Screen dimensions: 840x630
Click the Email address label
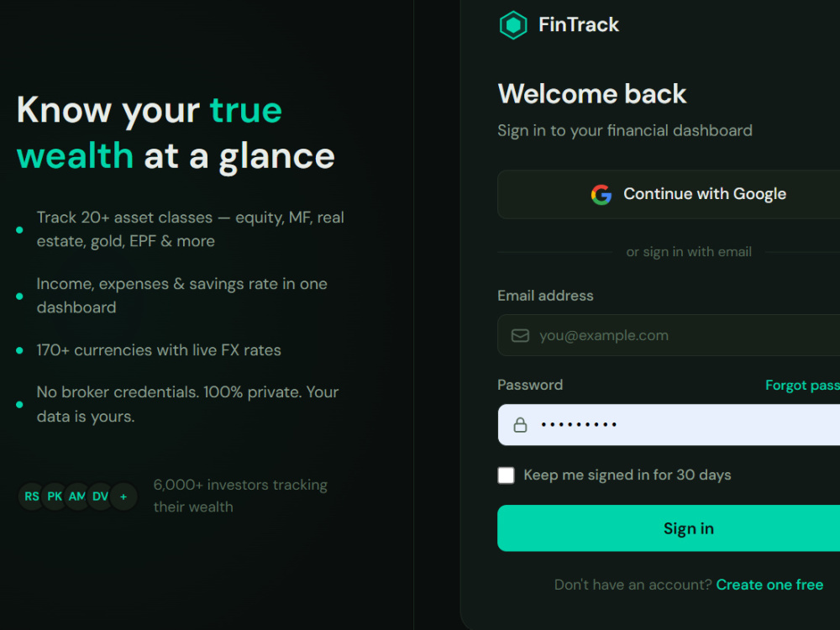coord(545,296)
